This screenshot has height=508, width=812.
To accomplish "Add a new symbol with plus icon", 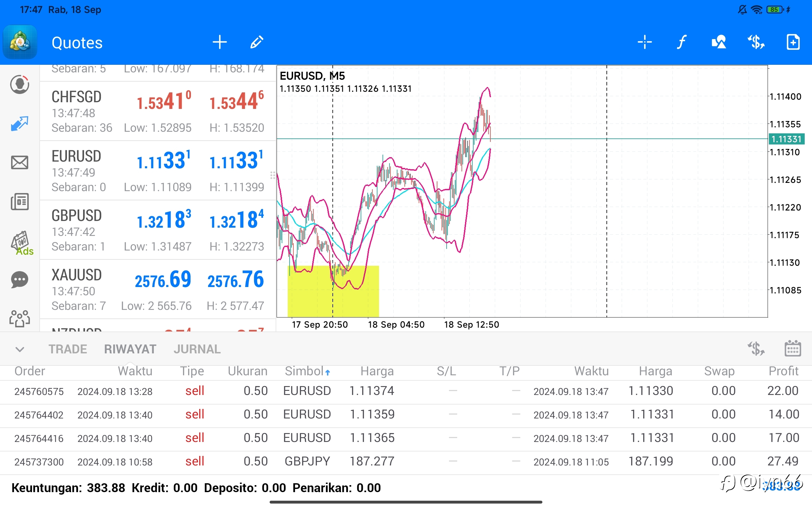I will 220,42.
